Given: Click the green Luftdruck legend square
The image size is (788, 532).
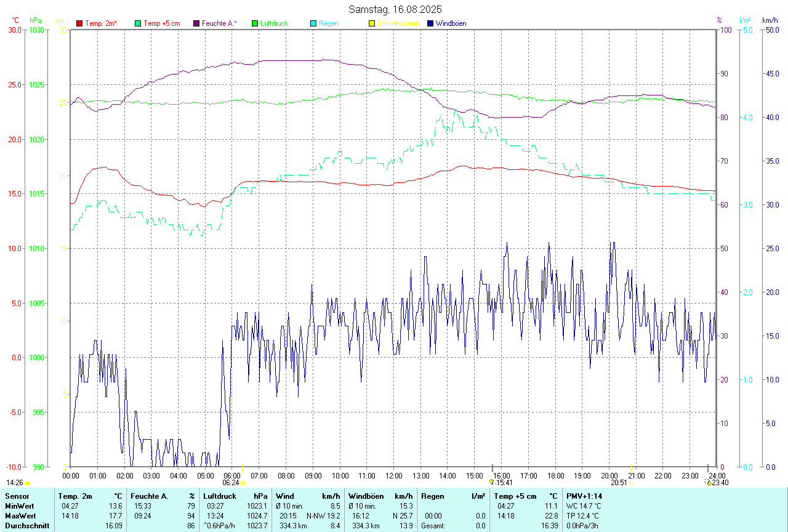Looking at the screenshot, I should [x=255, y=23].
